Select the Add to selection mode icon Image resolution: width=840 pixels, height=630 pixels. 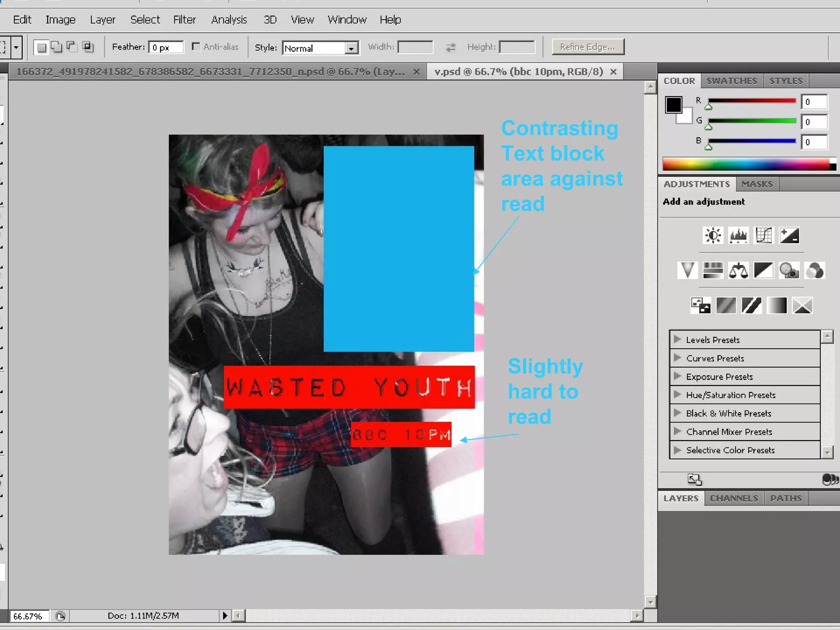[57, 47]
